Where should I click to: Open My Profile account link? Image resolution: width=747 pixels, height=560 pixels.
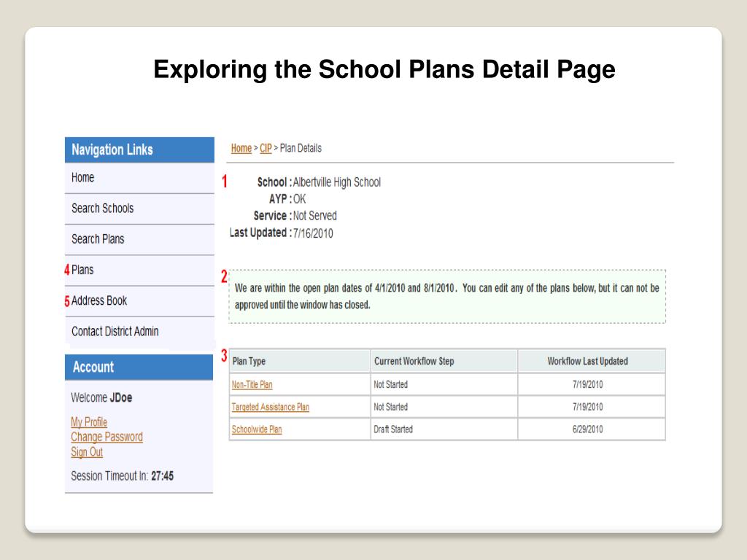click(x=89, y=422)
